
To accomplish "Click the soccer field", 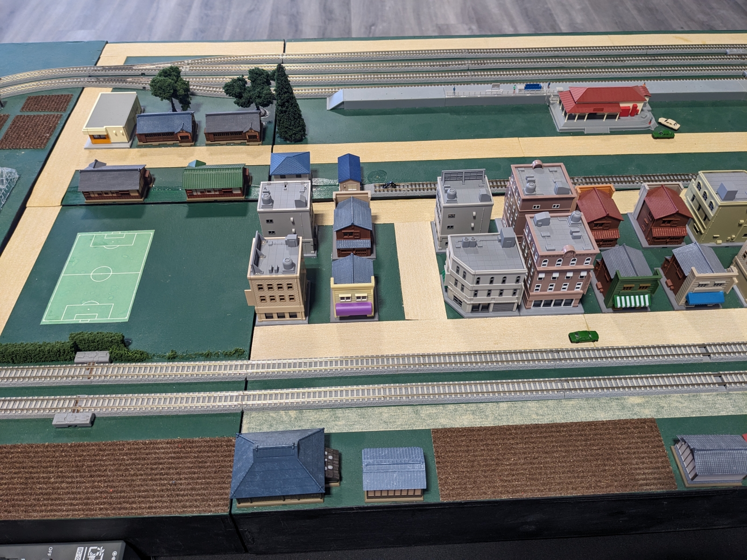I will pyautogui.click(x=98, y=276).
